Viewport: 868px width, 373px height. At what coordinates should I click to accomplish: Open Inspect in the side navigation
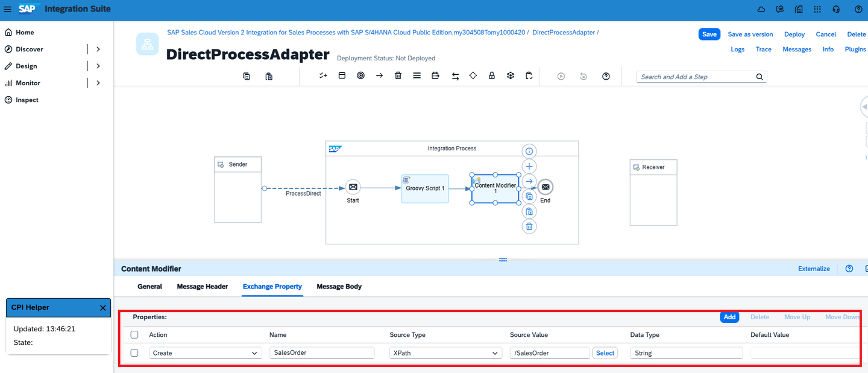click(27, 100)
